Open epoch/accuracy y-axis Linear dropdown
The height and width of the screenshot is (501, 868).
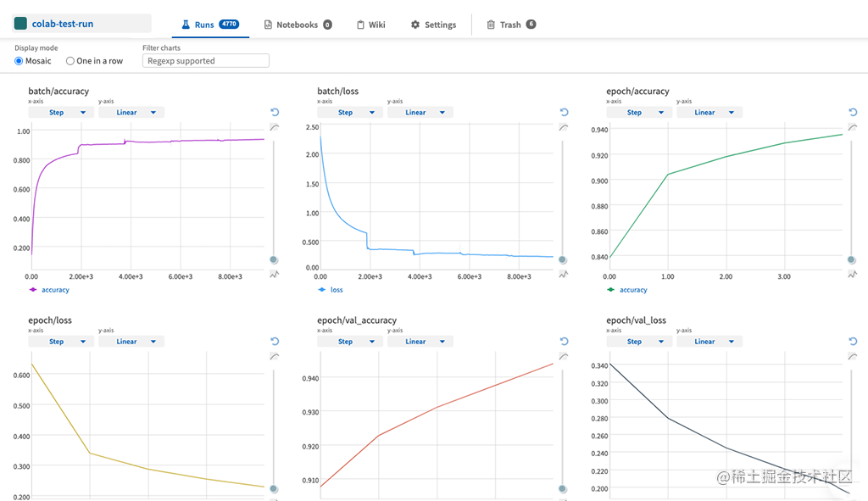(709, 113)
